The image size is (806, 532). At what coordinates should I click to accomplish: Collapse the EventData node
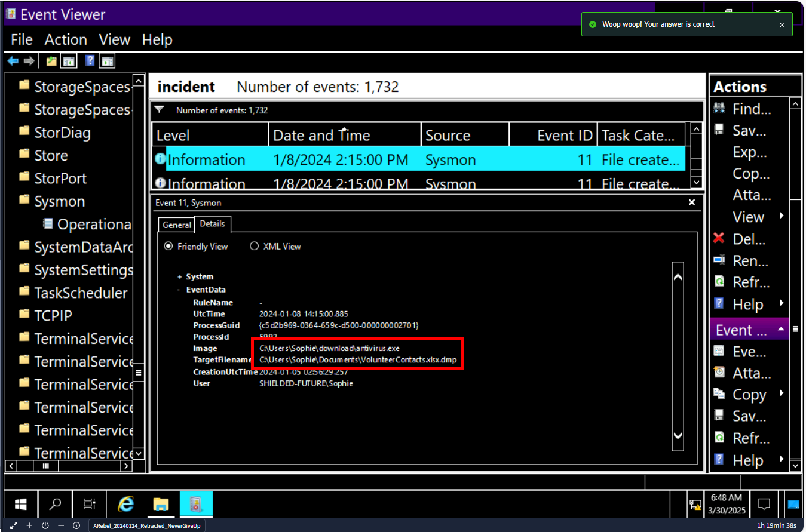pyautogui.click(x=179, y=290)
